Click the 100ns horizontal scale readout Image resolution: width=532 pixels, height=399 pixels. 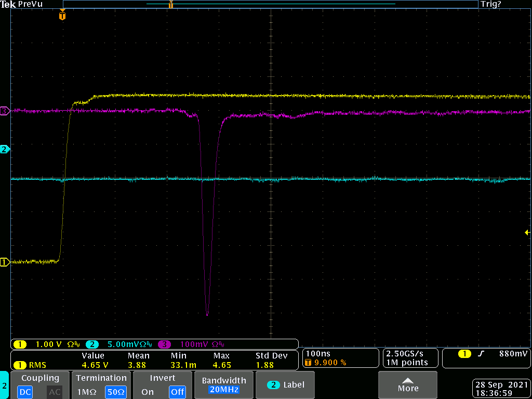(317, 353)
